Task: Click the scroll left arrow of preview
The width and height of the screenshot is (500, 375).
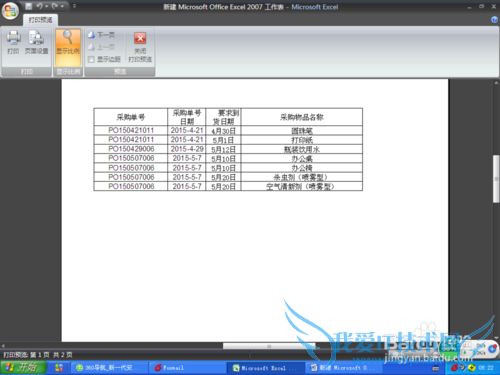Action: tap(3, 346)
